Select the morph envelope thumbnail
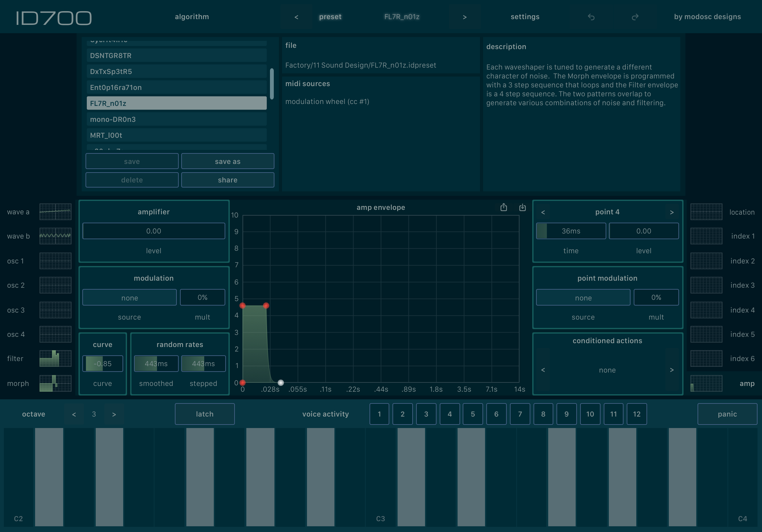 click(x=56, y=383)
